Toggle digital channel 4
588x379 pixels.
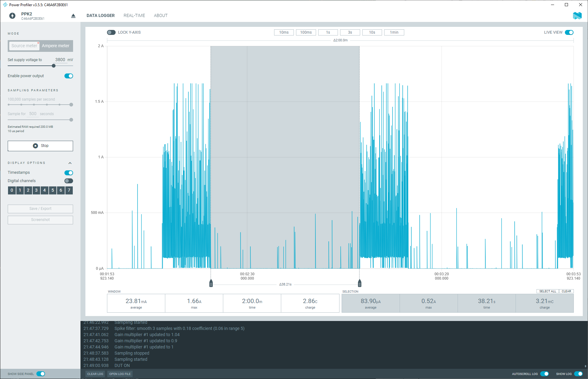tap(44, 190)
